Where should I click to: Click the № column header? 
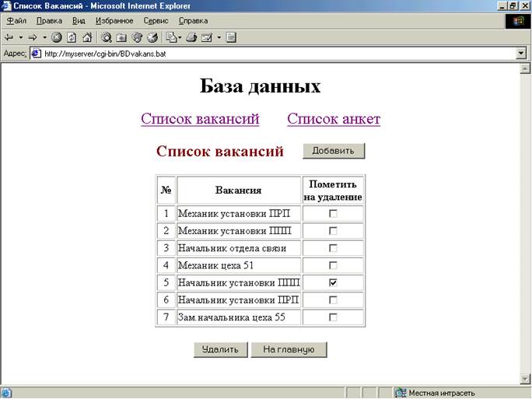[x=166, y=190]
